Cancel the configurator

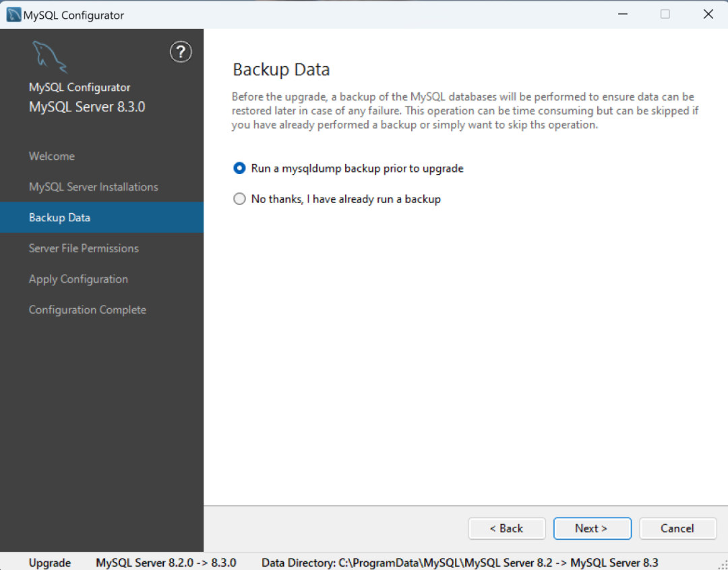pos(677,528)
